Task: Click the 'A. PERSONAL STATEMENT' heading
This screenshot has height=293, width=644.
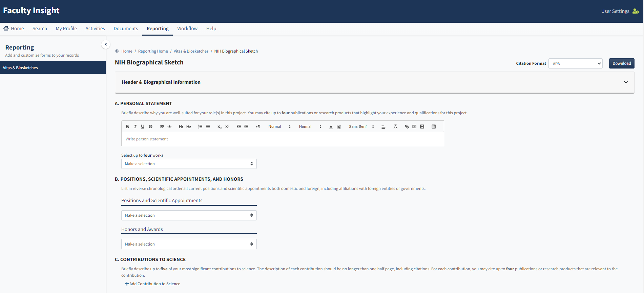Action: coord(143,103)
